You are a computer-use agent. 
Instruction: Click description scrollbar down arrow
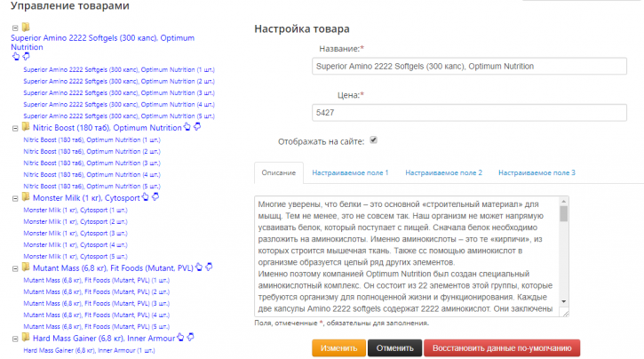click(x=564, y=301)
